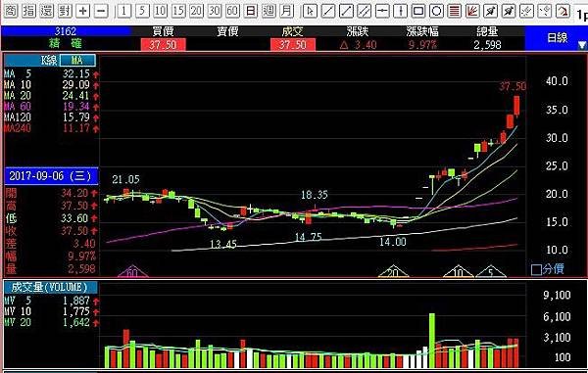The width and height of the screenshot is (588, 373).
Task: Click the minus zoom-out button
Action: [x=101, y=11]
